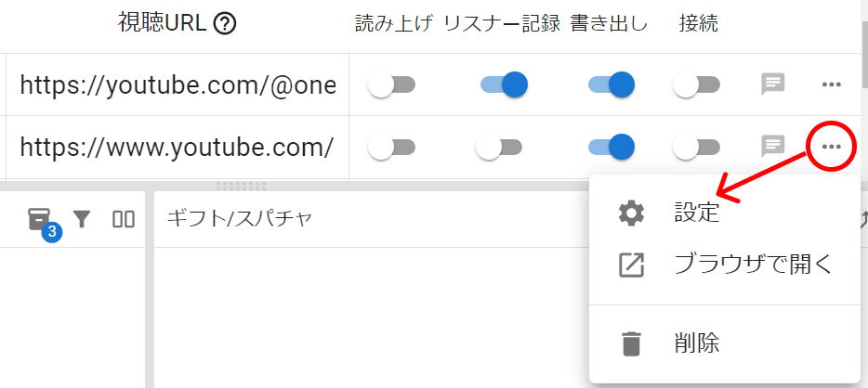868x388 pixels.
Task: Open comment icon in first YouTube row
Action: (773, 84)
